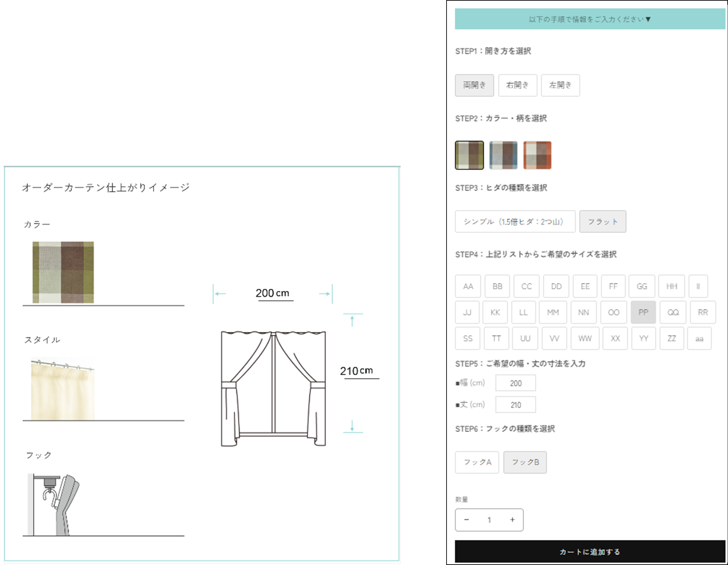Screen dimensions: 728x565
Task: Select size option PP
Action: (x=643, y=312)
